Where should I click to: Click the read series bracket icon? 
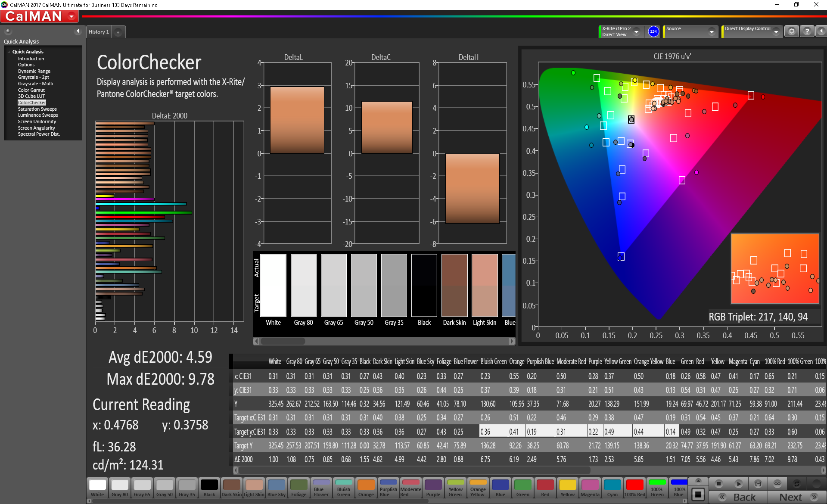click(758, 484)
